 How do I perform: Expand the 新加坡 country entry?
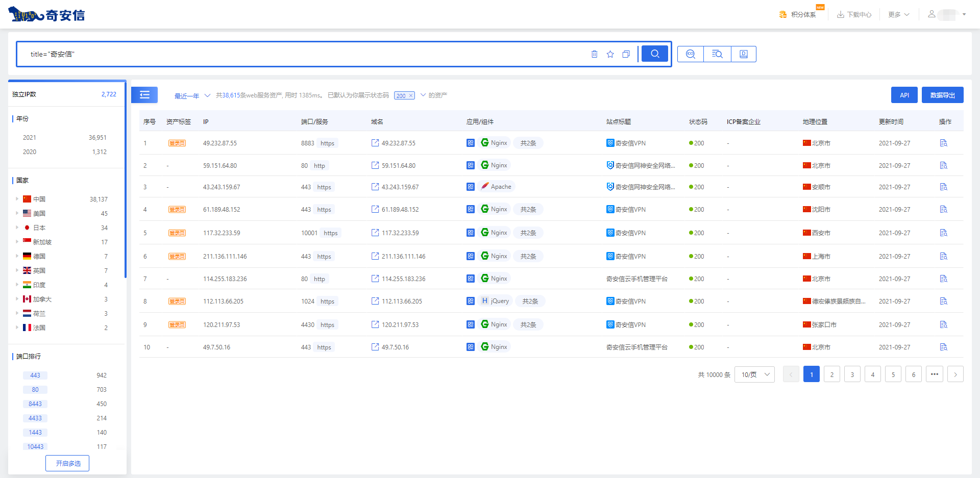point(17,242)
